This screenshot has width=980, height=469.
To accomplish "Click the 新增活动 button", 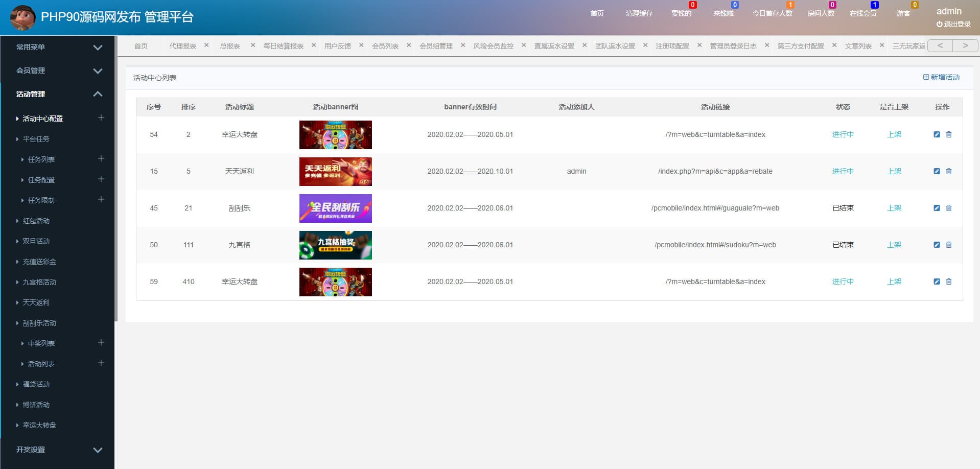I will 941,77.
